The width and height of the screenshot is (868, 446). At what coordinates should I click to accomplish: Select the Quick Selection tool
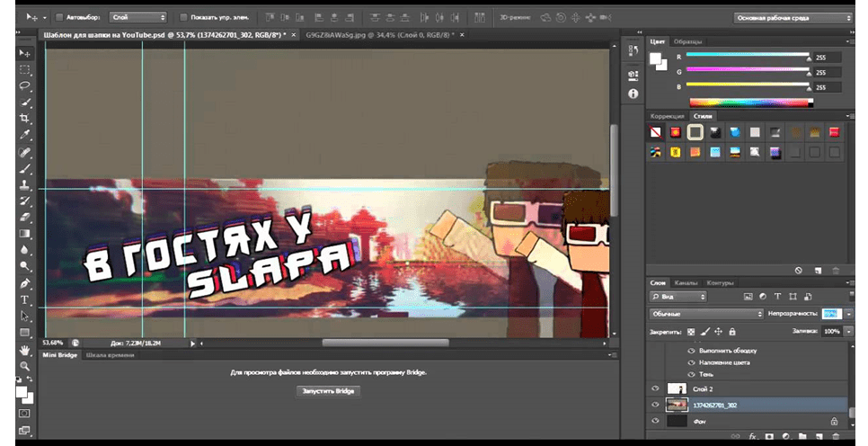[x=24, y=103]
